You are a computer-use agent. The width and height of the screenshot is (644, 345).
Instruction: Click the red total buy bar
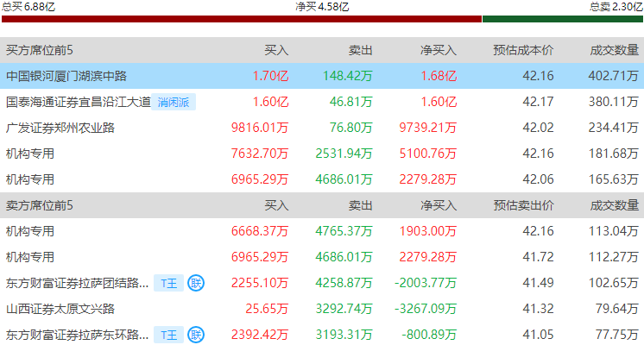pyautogui.click(x=242, y=19)
